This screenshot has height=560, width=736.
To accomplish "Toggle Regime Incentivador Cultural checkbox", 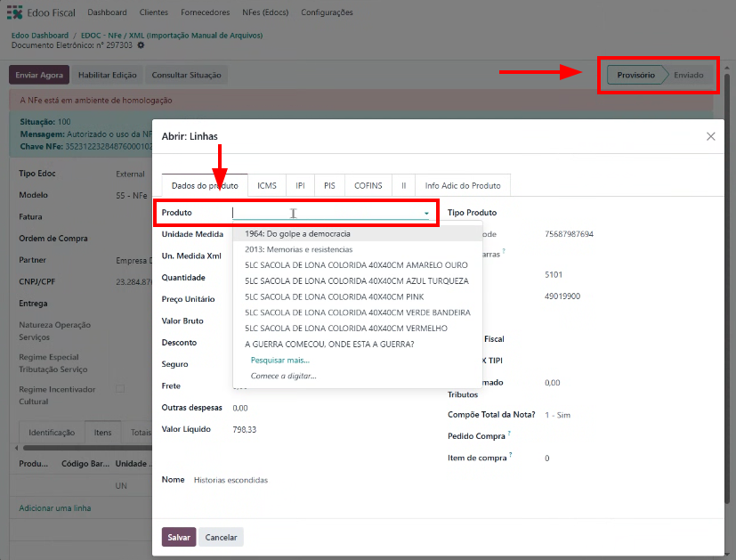I will click(x=120, y=389).
